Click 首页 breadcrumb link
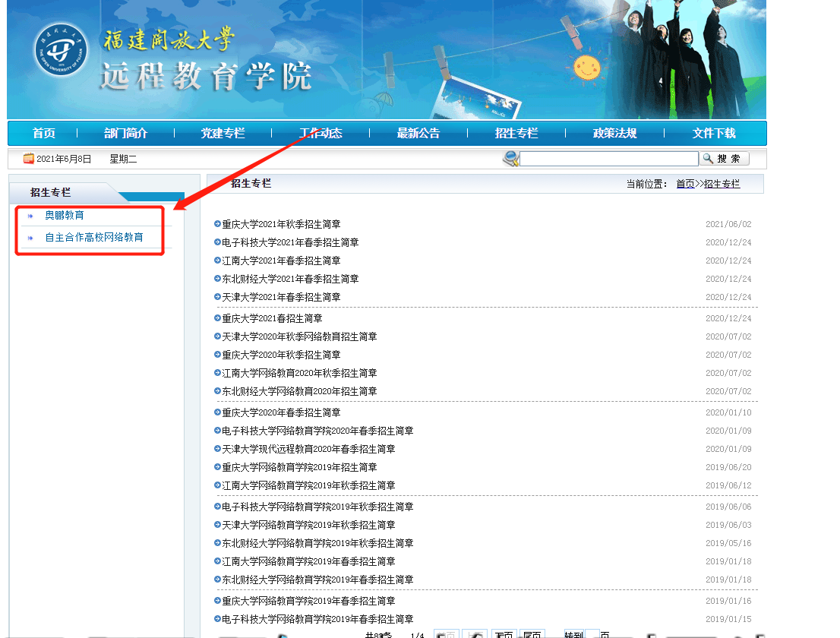This screenshot has height=638, width=840. [685, 184]
